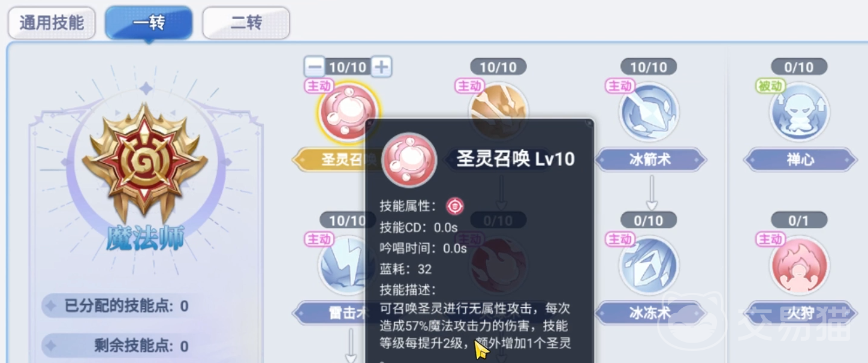The image size is (868, 363).
Task: Click the 冰箭术 skill name label
Action: [650, 160]
